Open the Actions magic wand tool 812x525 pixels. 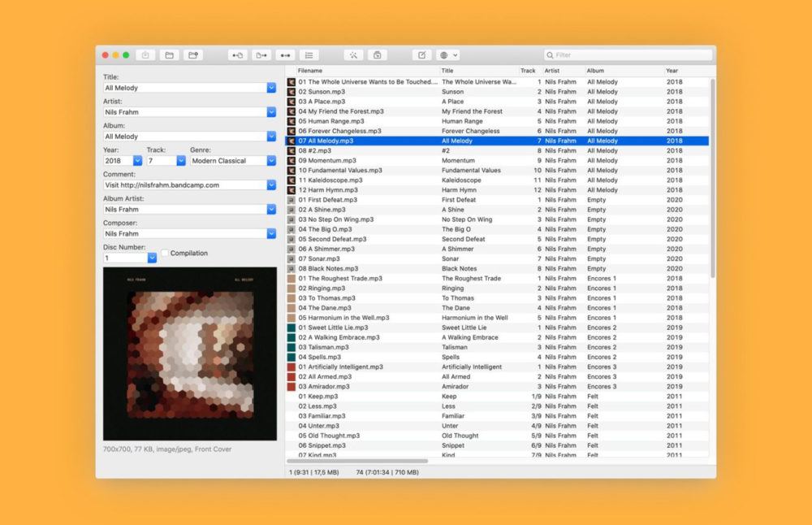coord(354,55)
